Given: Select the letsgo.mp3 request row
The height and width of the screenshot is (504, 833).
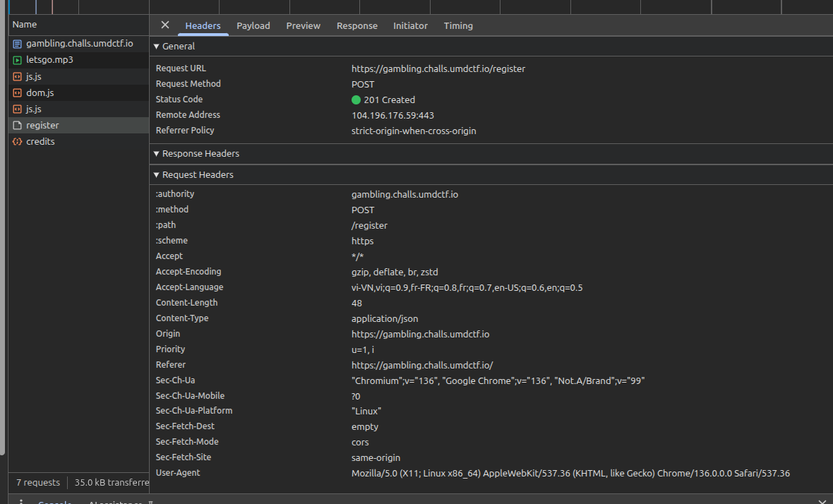Looking at the screenshot, I should [49, 60].
